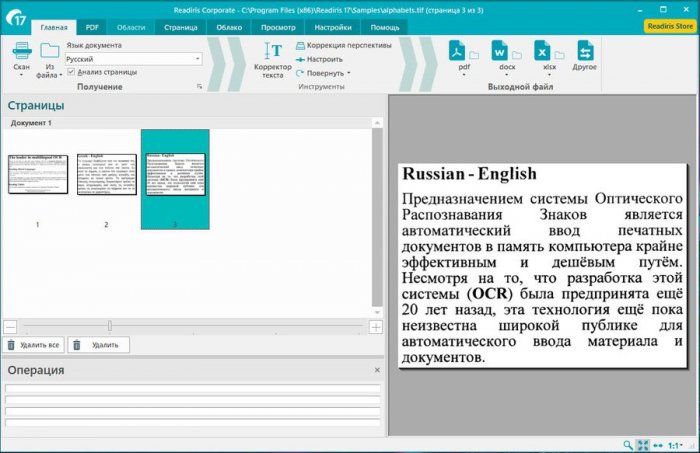This screenshot has width=700, height=453.
Task: Close the Операция panel
Action: point(377,370)
